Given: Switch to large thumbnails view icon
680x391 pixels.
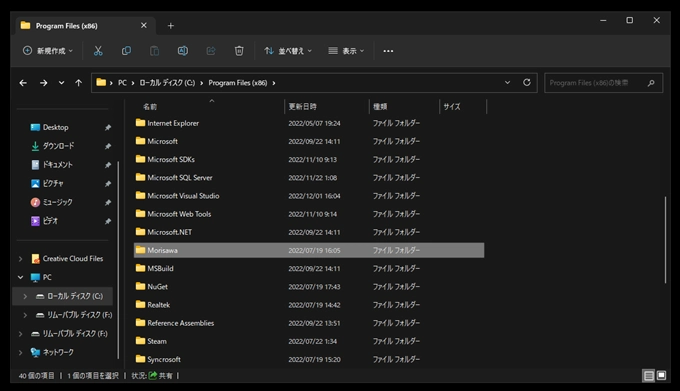Looking at the screenshot, I should tap(661, 375).
